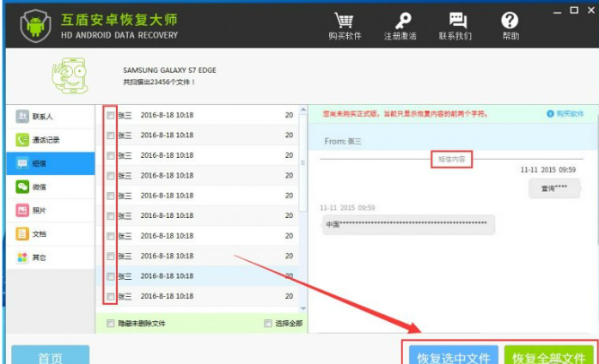Click the message list scrollbar thumb
Viewport: 599px width, 364px height.
coord(303,163)
